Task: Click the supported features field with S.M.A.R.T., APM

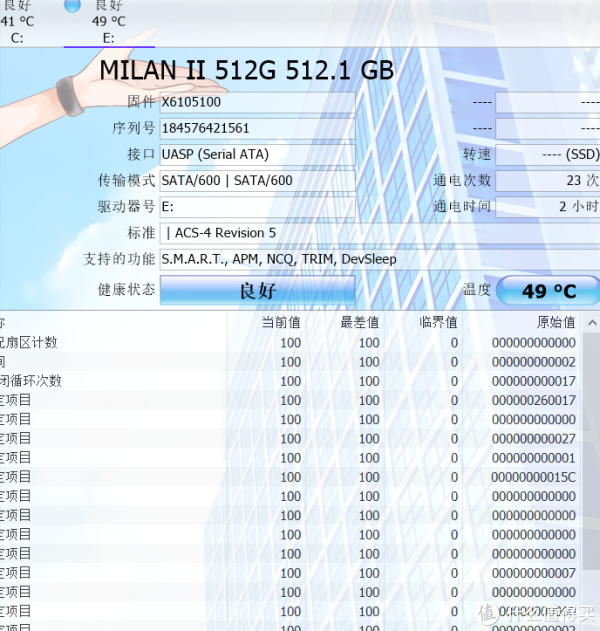Action: (380, 259)
